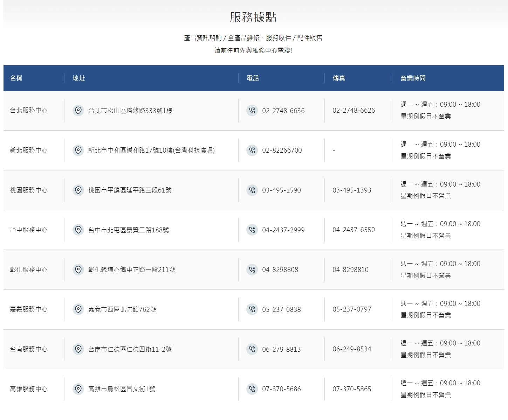Click the phone icon beside 03-495-1590
Screen dimensions: 508x420
pyautogui.click(x=252, y=190)
